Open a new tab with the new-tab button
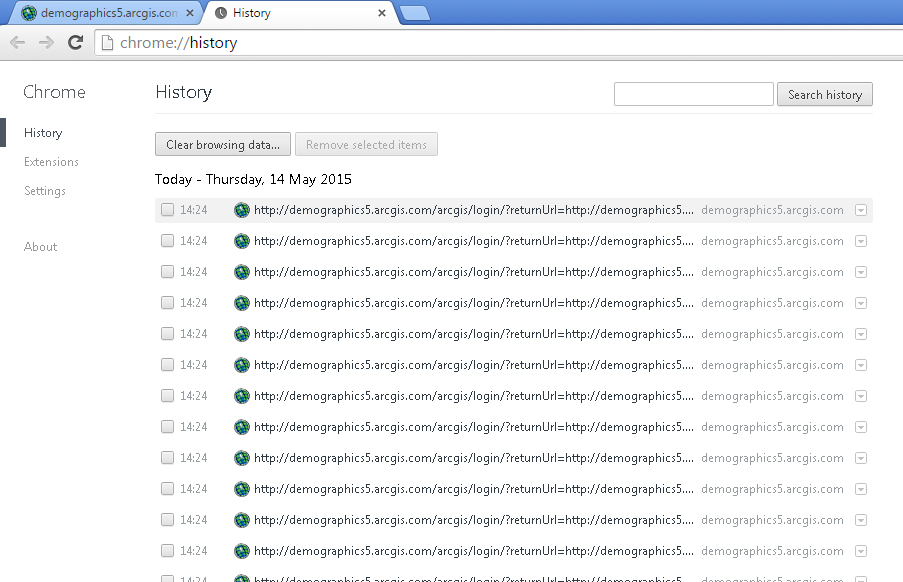The image size is (903, 582). click(x=415, y=13)
